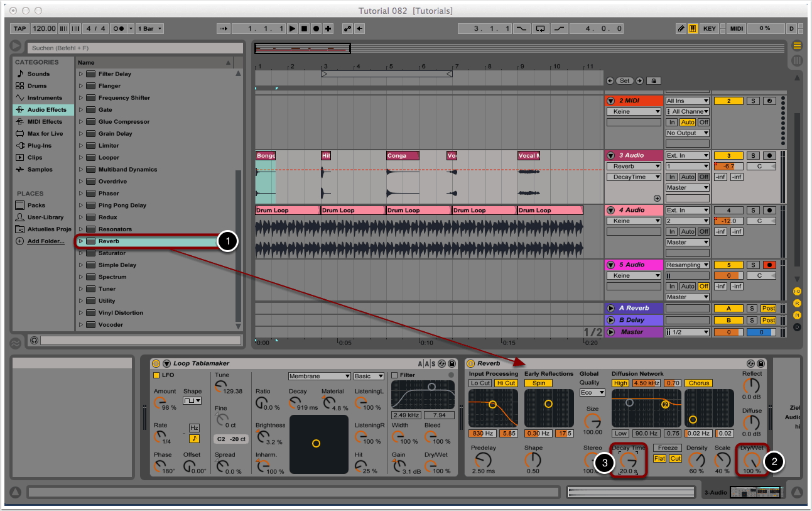Click the lock envelopes icon next to Set
This screenshot has height=511, width=812.
pos(654,80)
